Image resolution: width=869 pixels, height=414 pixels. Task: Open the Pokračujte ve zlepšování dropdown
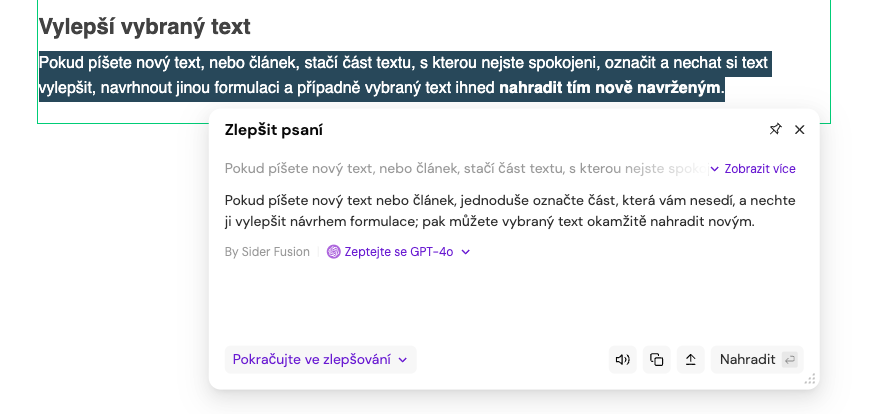(320, 360)
